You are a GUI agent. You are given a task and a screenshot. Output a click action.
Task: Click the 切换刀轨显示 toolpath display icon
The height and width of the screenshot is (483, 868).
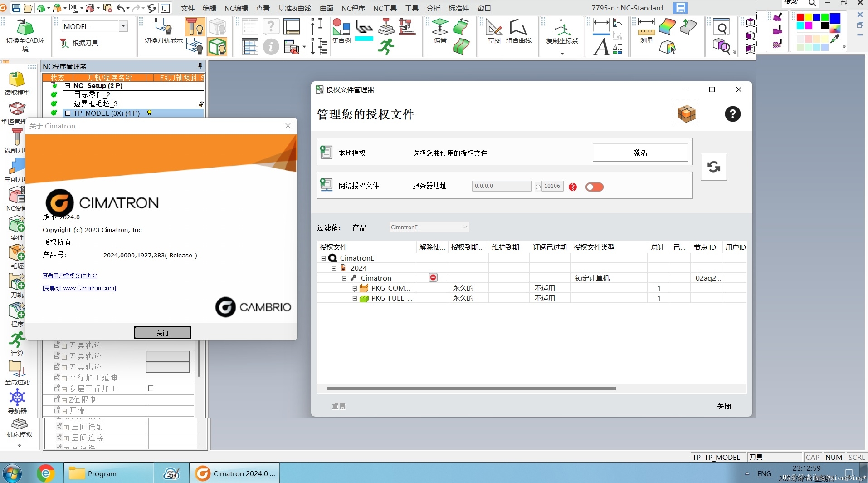point(163,31)
